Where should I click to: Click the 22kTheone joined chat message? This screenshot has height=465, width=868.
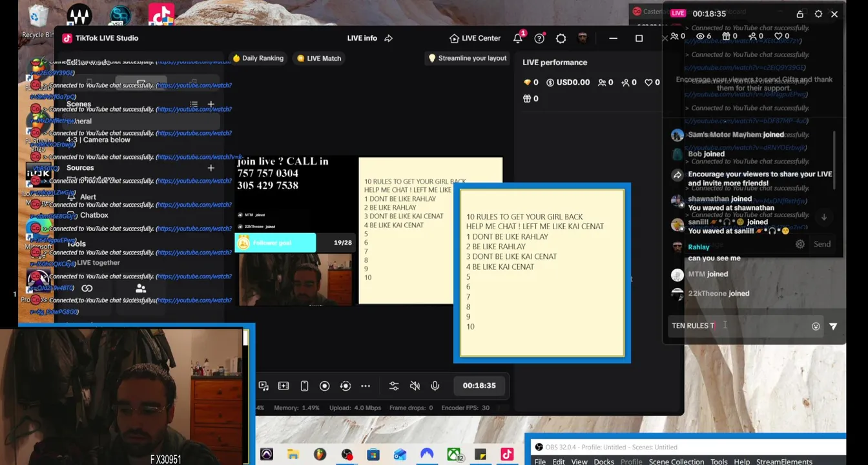(718, 293)
